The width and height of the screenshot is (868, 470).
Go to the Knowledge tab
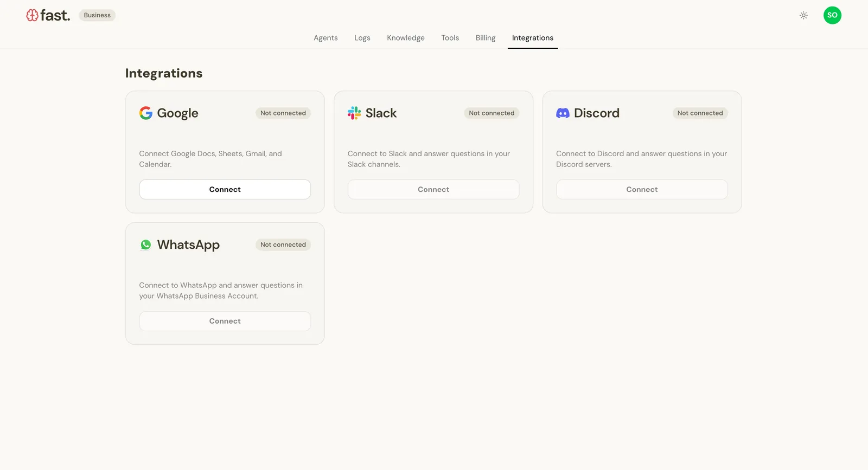coord(406,38)
